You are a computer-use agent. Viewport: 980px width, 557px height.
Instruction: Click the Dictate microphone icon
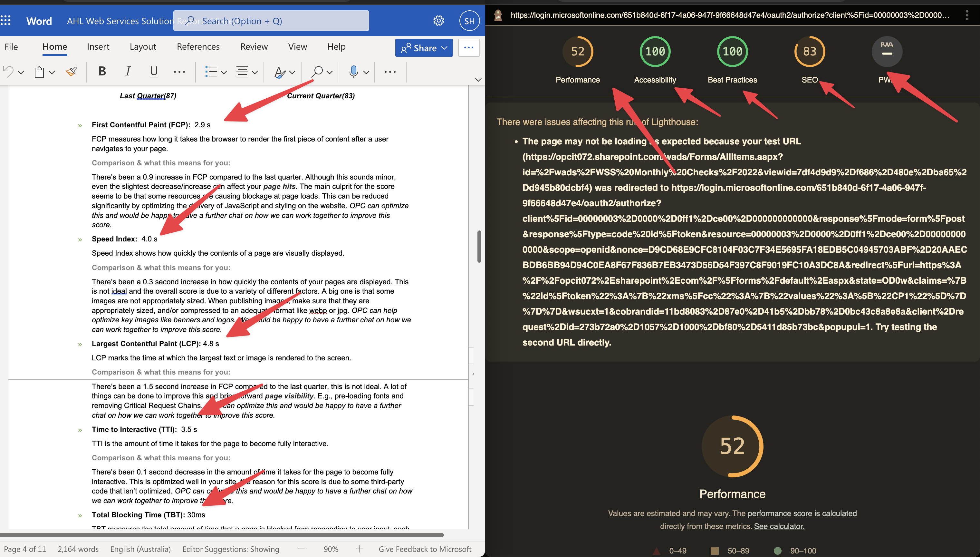point(353,72)
